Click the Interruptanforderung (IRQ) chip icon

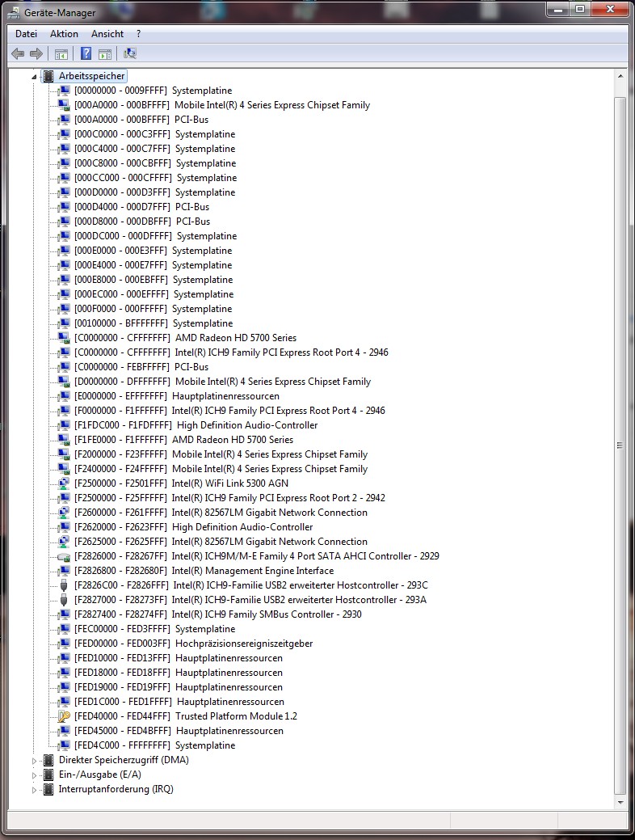pyautogui.click(x=48, y=789)
